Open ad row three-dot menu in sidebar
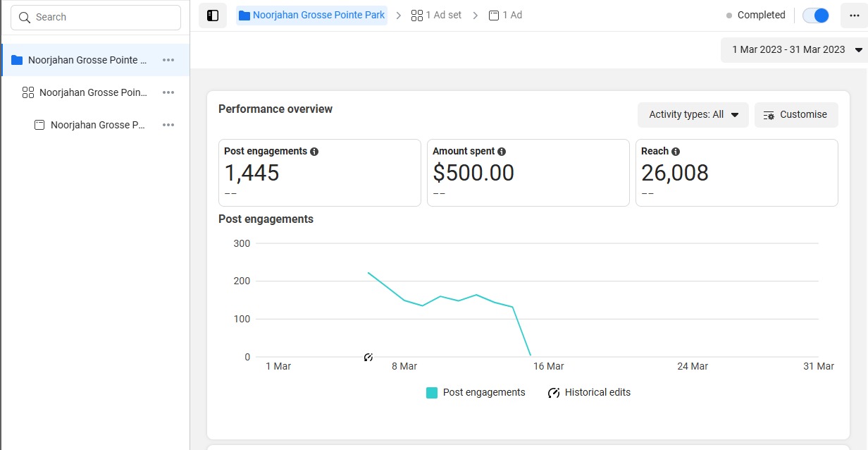The width and height of the screenshot is (868, 450). tap(168, 125)
